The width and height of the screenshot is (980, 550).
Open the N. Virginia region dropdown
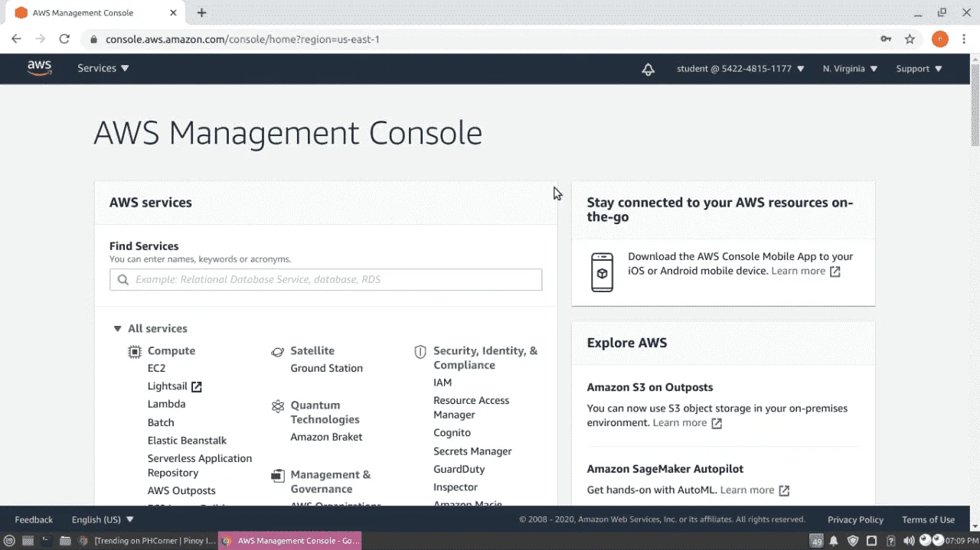[850, 69]
